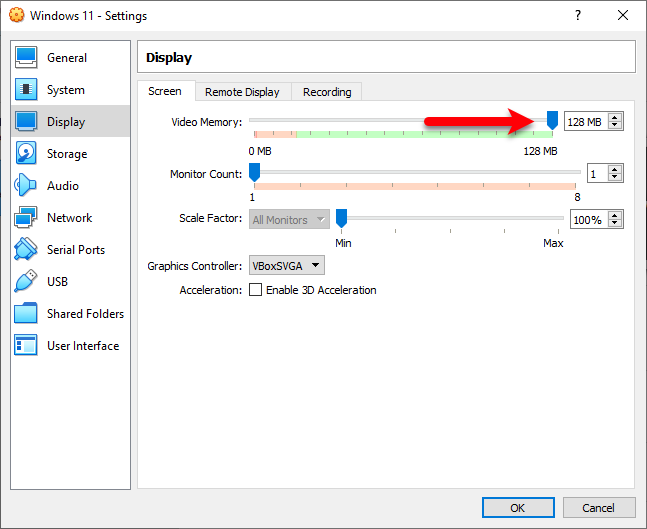Select Serial Ports label in sidebar
The height and width of the screenshot is (529, 647).
(76, 250)
